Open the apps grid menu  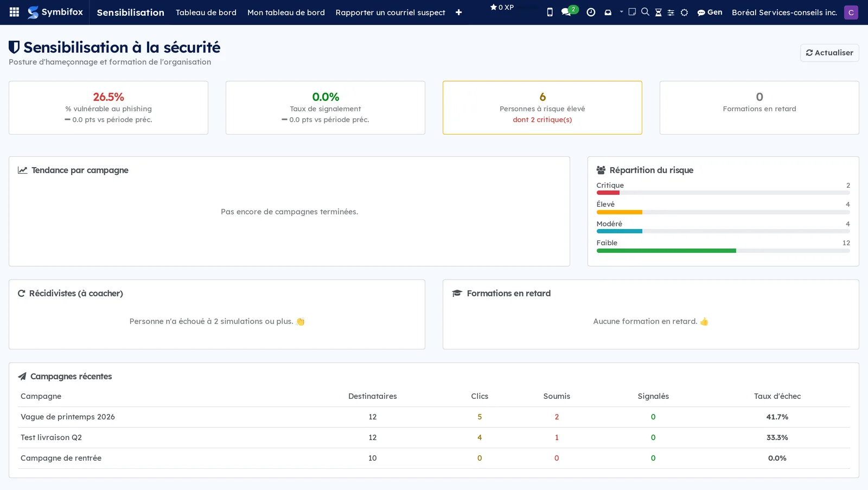click(15, 12)
